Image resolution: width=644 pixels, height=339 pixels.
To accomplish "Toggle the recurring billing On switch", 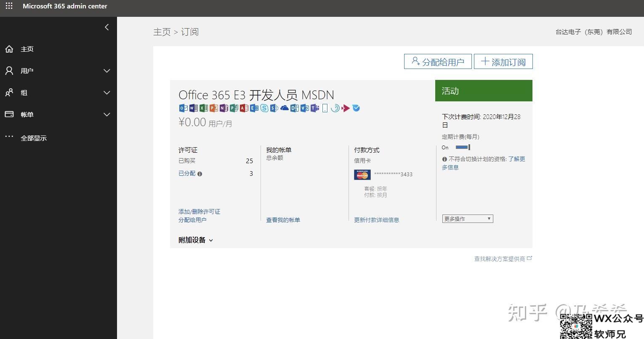I will pyautogui.click(x=463, y=147).
